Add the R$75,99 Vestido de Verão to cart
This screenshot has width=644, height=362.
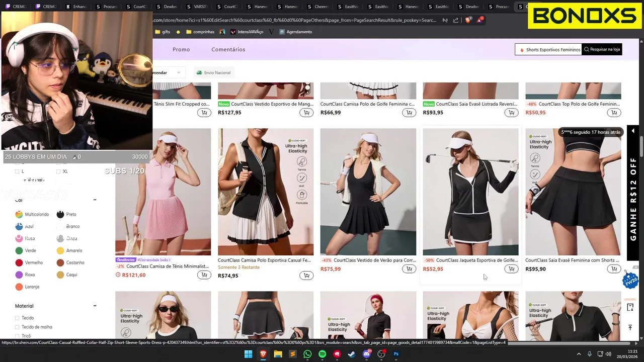coord(409,269)
